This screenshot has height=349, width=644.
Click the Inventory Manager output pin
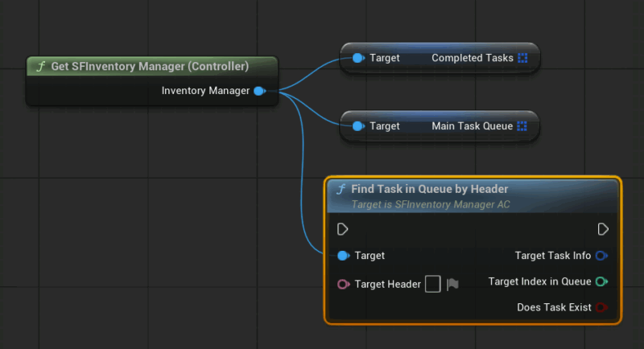(x=259, y=91)
